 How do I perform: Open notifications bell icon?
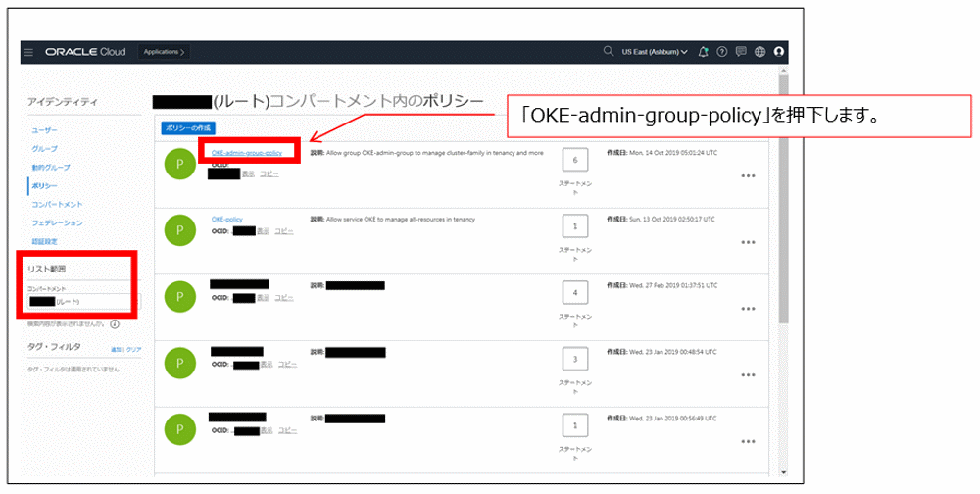703,52
